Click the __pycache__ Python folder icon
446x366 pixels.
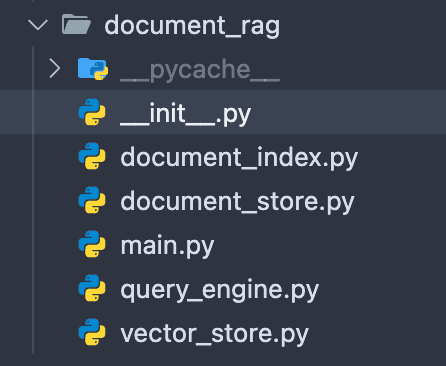coord(93,69)
